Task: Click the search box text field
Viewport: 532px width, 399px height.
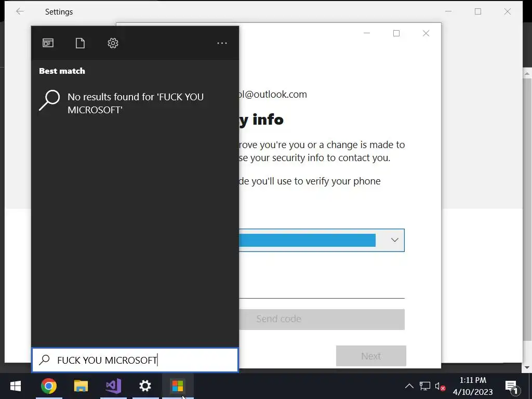Action: tap(135, 360)
